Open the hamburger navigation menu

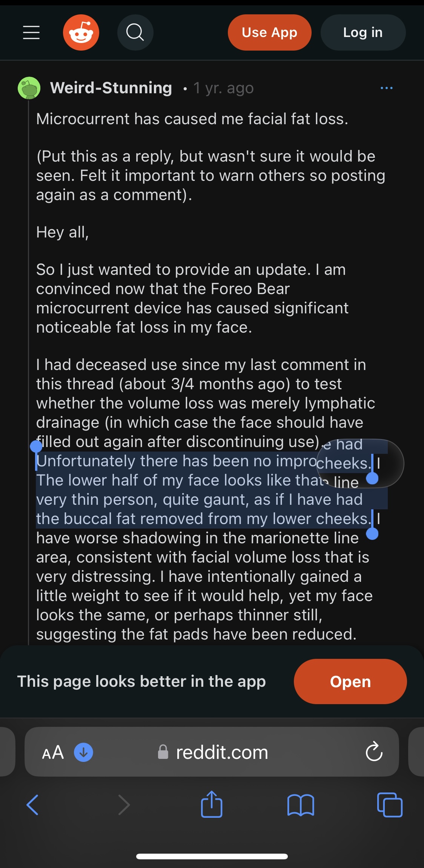(x=31, y=32)
